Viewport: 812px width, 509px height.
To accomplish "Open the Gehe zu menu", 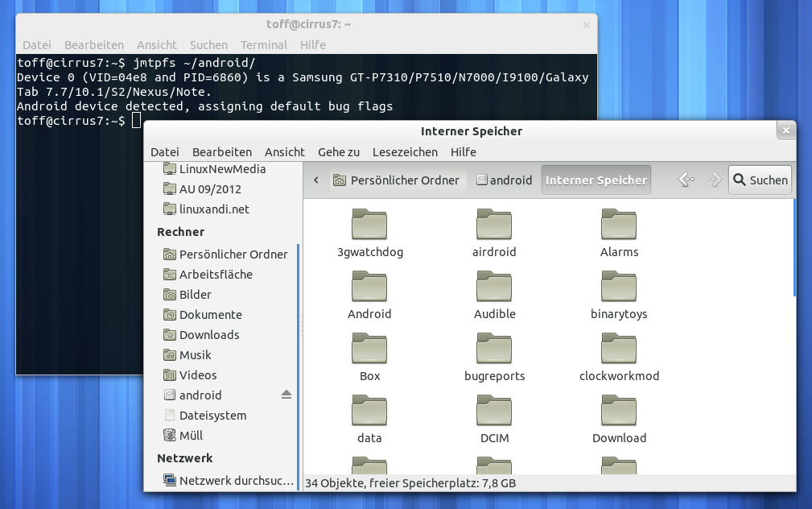I will coord(339,151).
